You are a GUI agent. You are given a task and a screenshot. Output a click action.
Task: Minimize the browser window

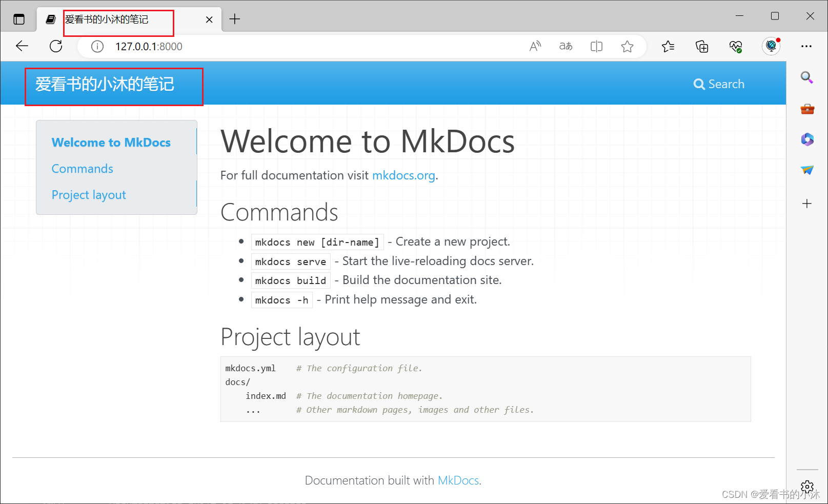739,16
